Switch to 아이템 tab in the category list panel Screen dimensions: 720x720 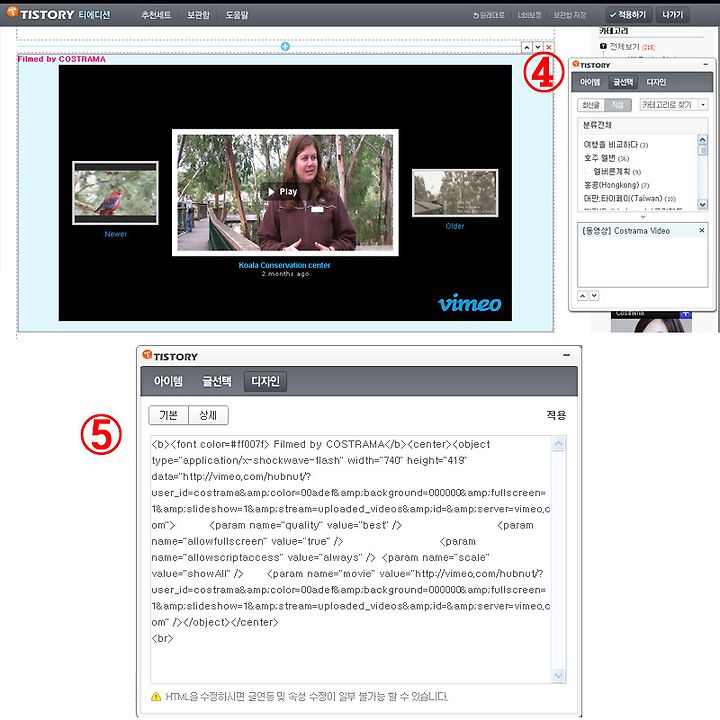590,82
